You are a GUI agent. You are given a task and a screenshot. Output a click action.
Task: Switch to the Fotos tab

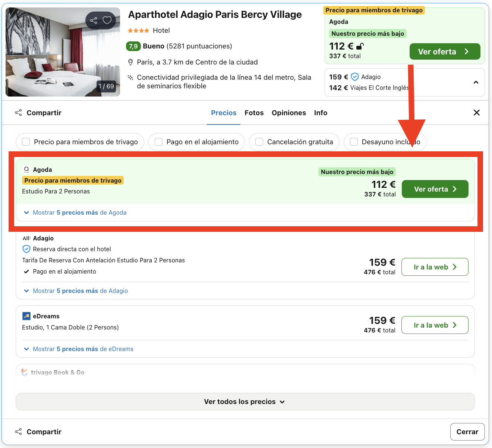(254, 113)
